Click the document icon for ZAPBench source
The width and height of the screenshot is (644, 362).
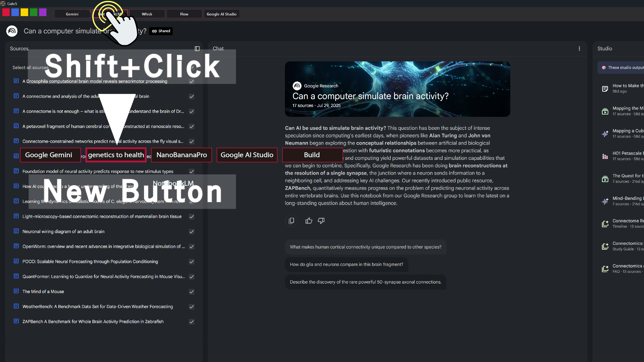pos(16,321)
